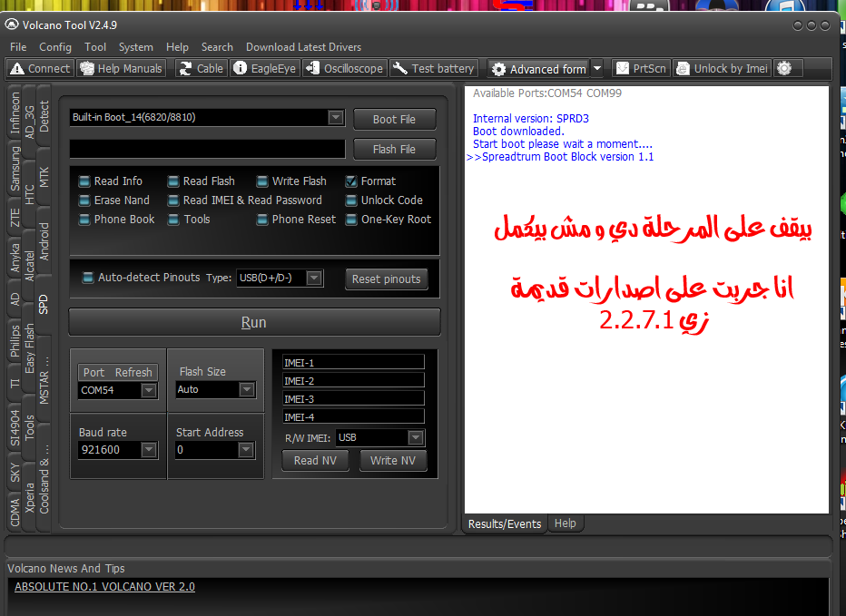
Task: Toggle Auto-detect Pinouts checkbox
Action: 87,278
